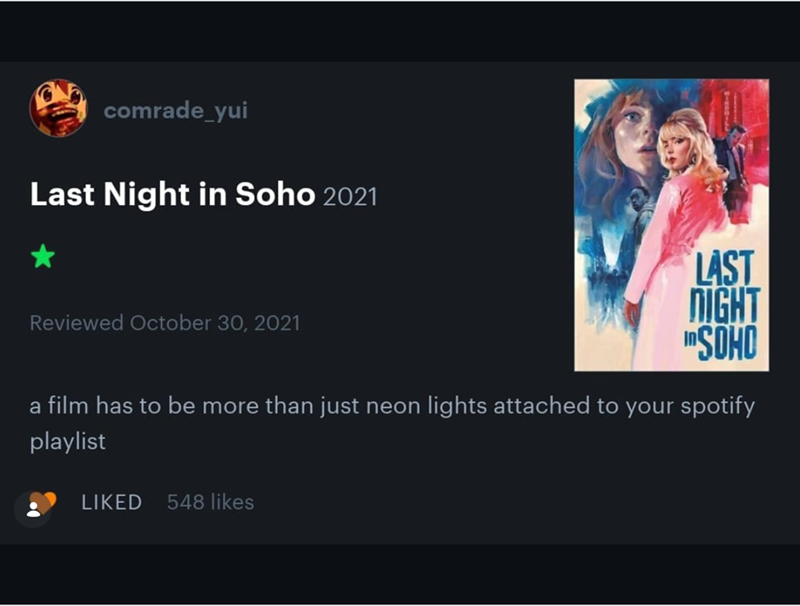Click the release year 2021
800x606 pixels.
click(x=352, y=196)
